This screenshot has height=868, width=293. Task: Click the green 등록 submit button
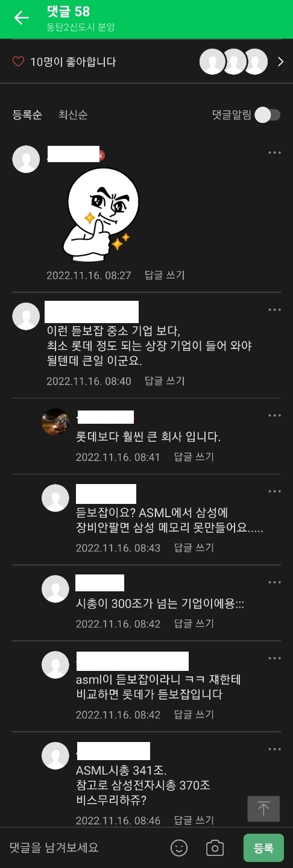pos(263,848)
